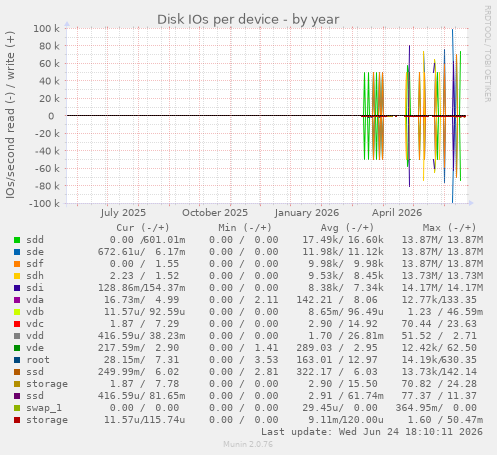Click the 'April 2026' x-axis label
497x455 pixels.
click(x=397, y=213)
